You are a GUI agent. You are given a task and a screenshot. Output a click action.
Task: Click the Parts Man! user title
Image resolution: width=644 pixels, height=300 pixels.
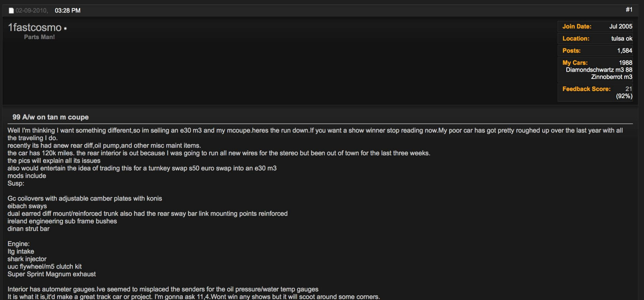pyautogui.click(x=39, y=37)
